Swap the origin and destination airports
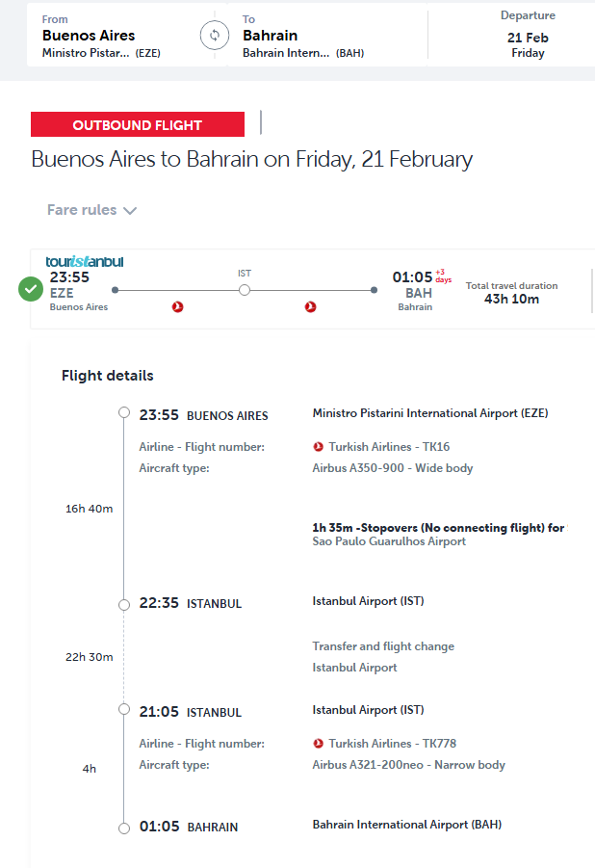The image size is (595, 868). (x=215, y=36)
